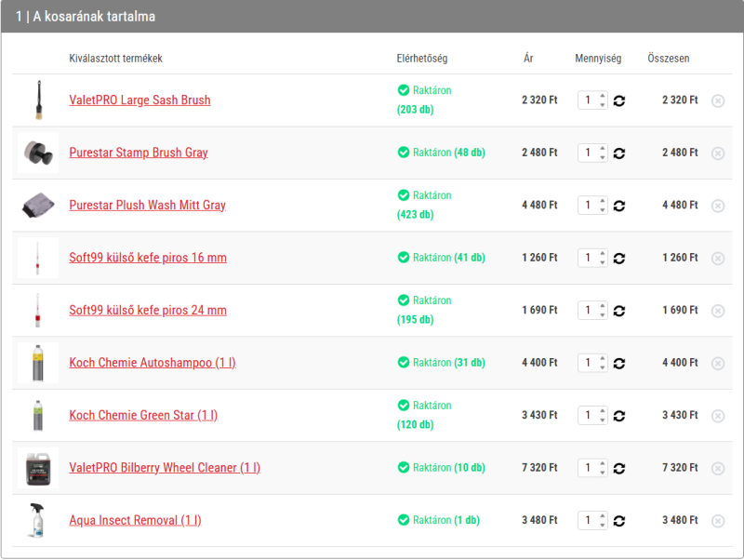Open Koch Chemie Autoshampoo (1 l) link
Image resolution: width=744 pixels, height=560 pixels.
point(153,363)
